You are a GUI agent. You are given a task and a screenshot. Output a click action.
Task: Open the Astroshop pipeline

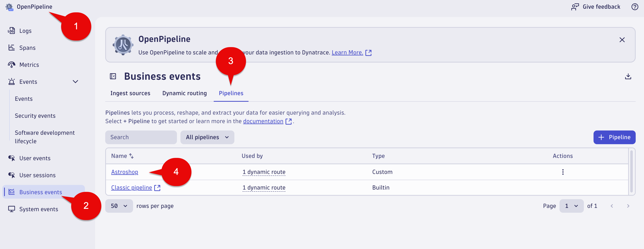coord(125,172)
